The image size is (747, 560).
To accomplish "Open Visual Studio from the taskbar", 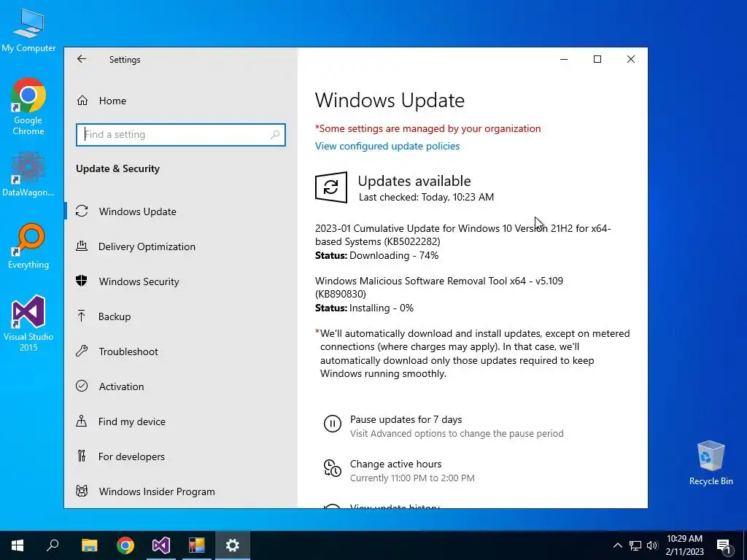I will pyautogui.click(x=161, y=545).
